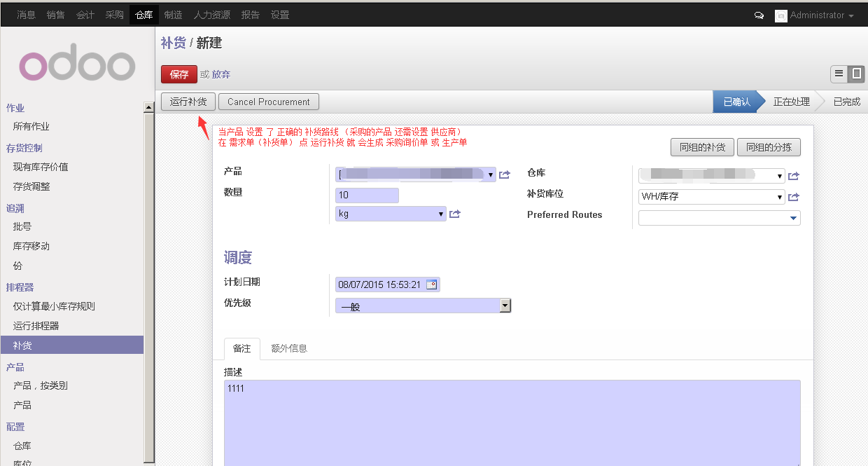Expand the Preferred Routes dropdown

[x=793, y=219]
